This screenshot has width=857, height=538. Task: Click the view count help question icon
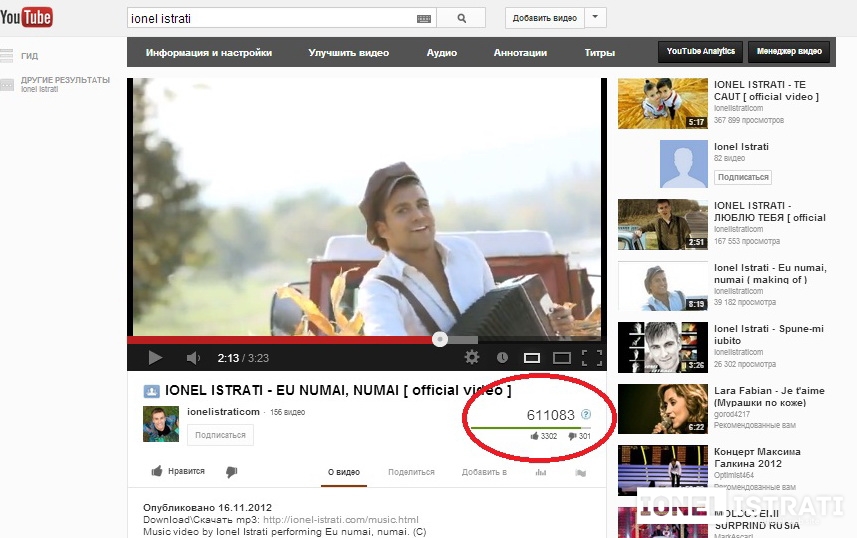click(586, 414)
